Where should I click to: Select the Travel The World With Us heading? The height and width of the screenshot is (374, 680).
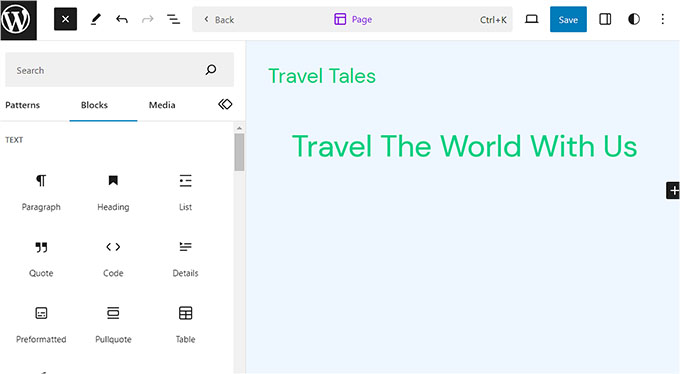point(464,146)
